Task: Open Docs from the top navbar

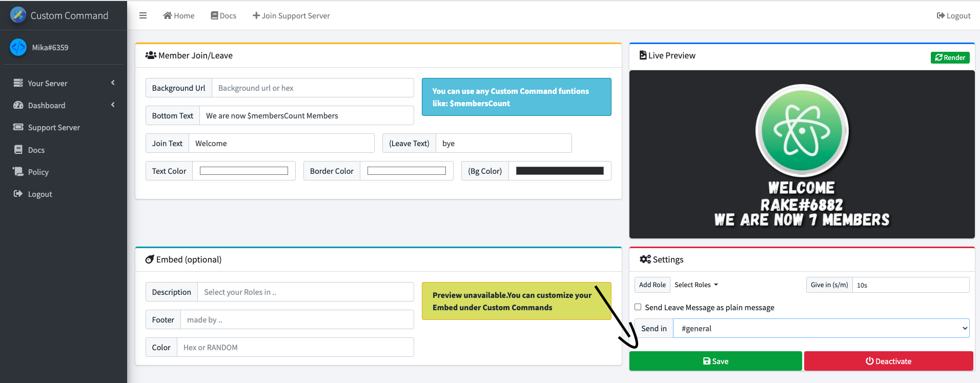Action: click(x=223, y=15)
